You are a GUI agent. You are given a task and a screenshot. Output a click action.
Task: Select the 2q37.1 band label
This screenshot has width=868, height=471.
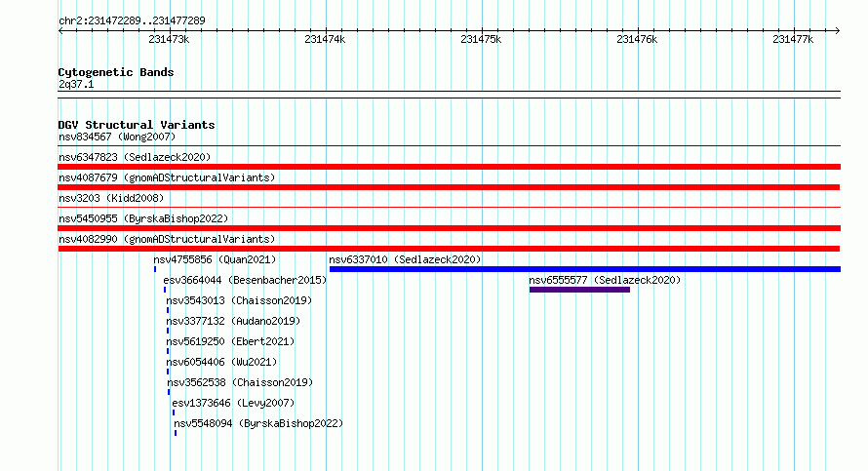[76, 84]
